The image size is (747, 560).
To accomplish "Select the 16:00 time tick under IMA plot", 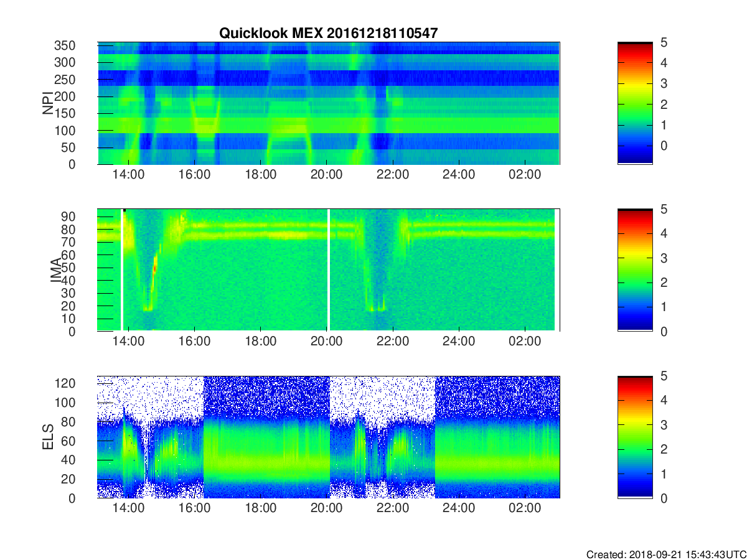I will (194, 342).
